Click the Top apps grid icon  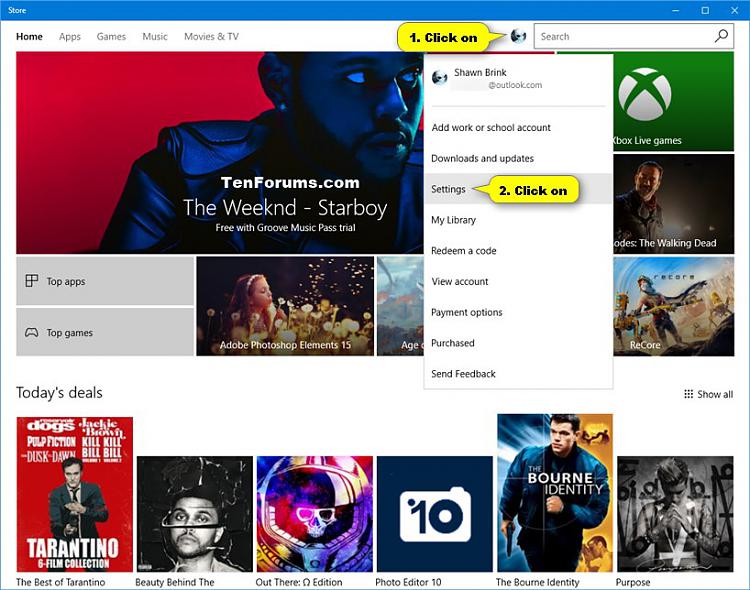(x=32, y=281)
